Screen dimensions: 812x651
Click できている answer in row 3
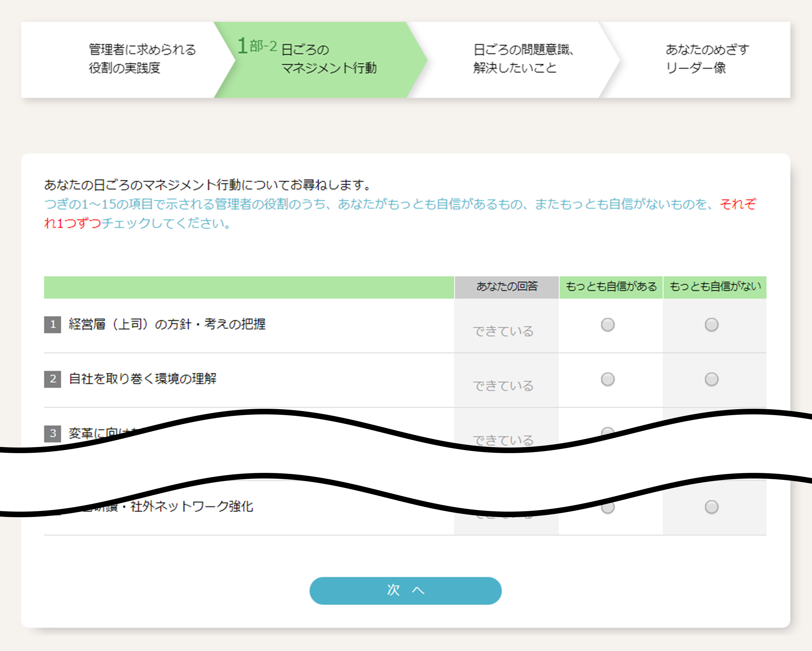503,439
